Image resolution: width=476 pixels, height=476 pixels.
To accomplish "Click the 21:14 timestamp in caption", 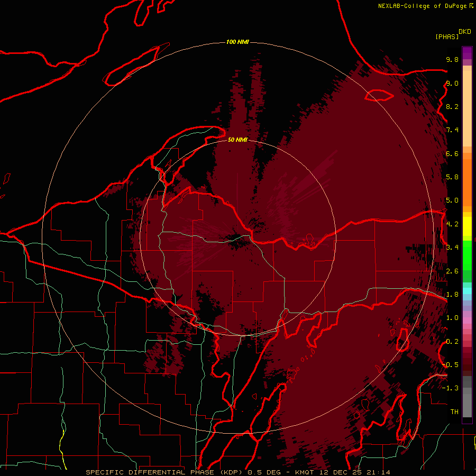I will click(x=378, y=472).
